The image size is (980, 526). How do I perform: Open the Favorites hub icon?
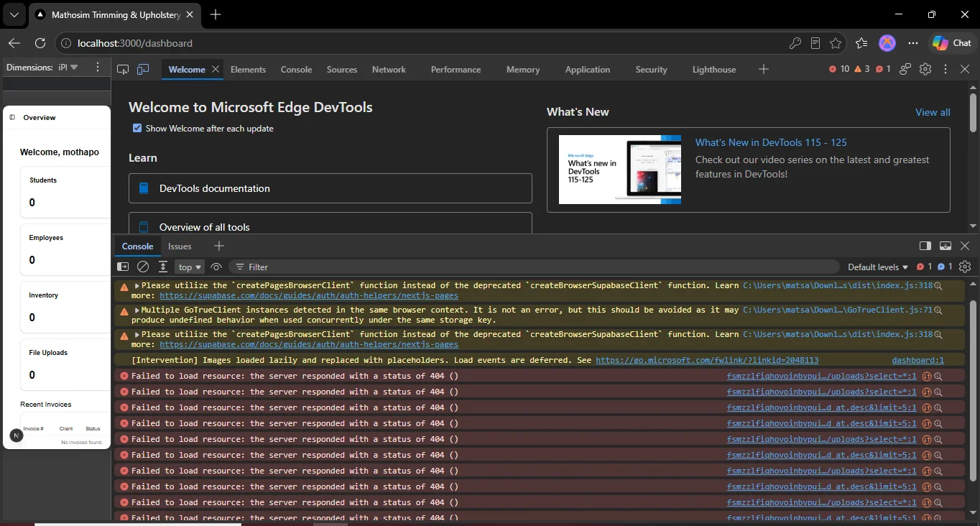coord(861,43)
